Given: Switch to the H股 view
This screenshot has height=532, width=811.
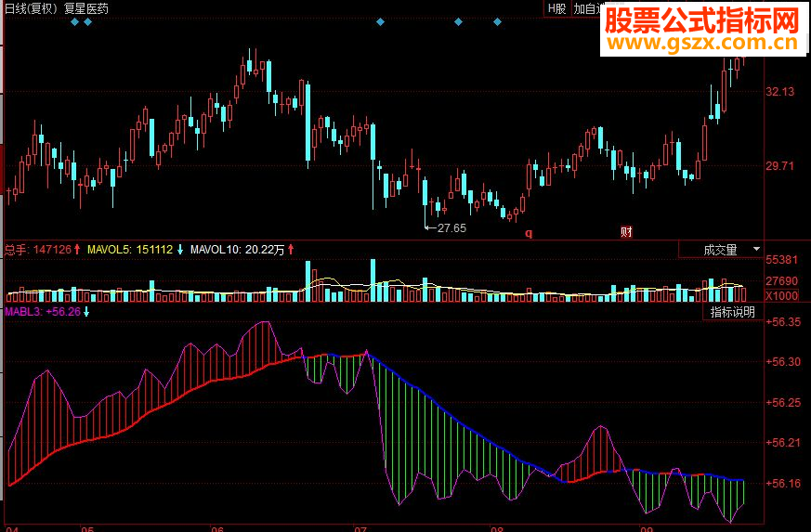Looking at the screenshot, I should (x=557, y=8).
